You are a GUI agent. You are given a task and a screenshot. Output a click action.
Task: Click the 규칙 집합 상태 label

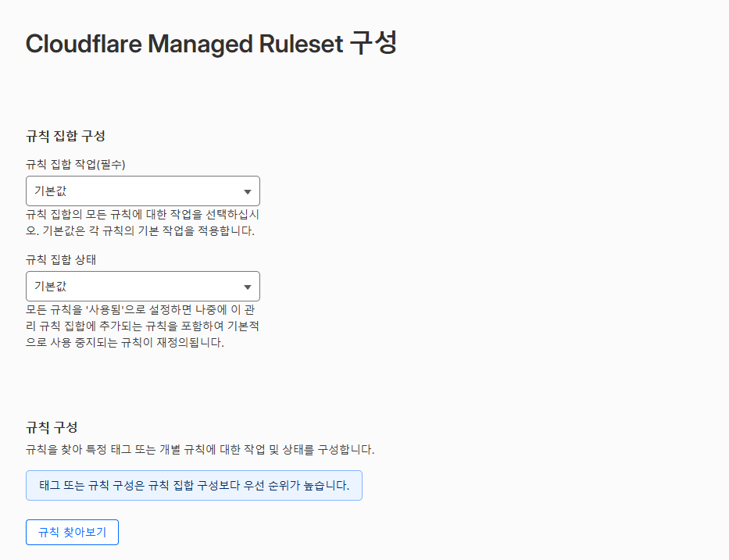61,260
